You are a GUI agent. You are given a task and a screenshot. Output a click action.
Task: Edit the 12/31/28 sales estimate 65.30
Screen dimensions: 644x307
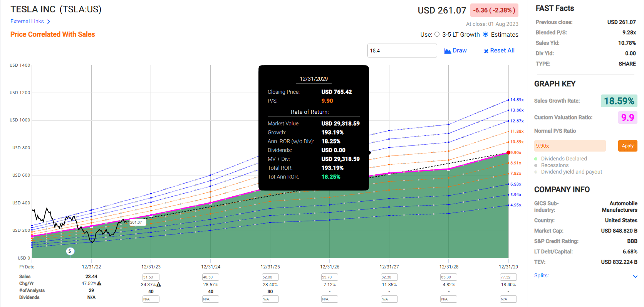point(449,277)
